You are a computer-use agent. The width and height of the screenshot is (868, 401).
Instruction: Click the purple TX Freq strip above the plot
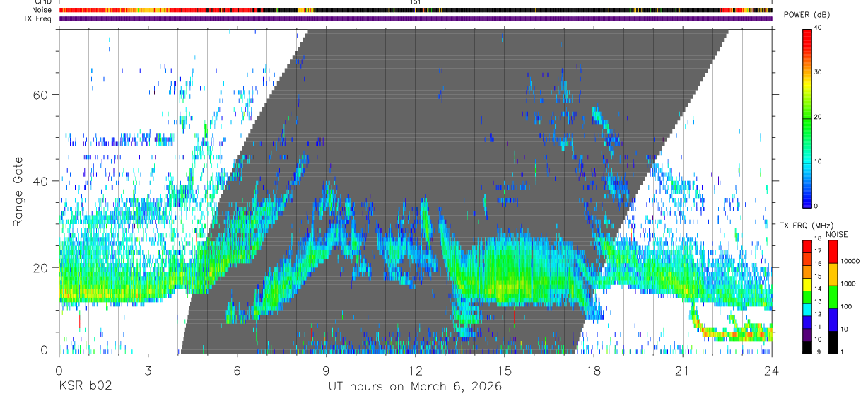click(416, 18)
